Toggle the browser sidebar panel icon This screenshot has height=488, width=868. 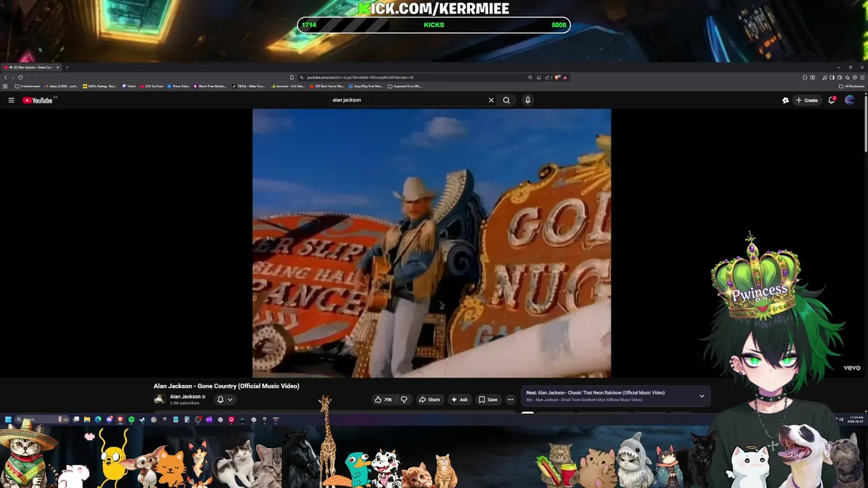pyautogui.click(x=832, y=77)
